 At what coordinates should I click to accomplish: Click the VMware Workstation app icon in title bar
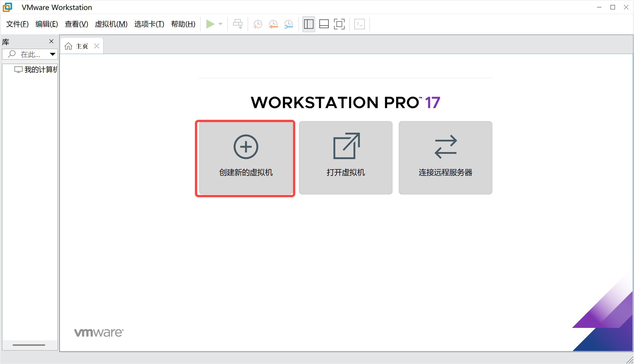pos(8,7)
